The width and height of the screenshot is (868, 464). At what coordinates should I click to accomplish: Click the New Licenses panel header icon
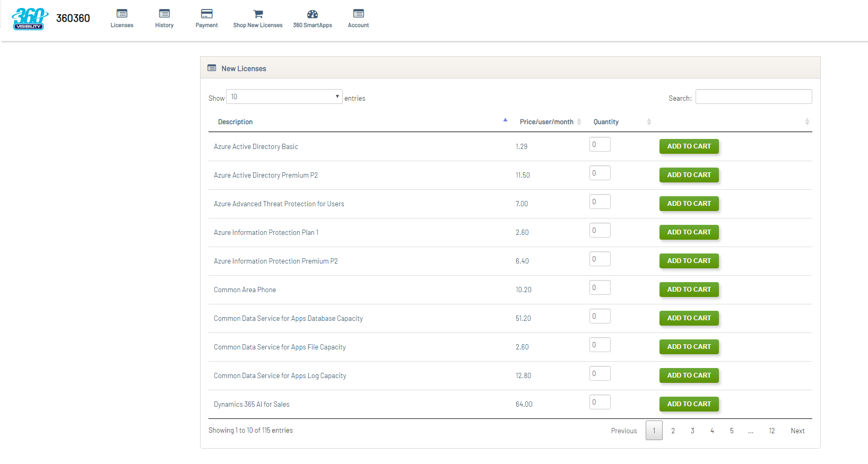point(212,68)
